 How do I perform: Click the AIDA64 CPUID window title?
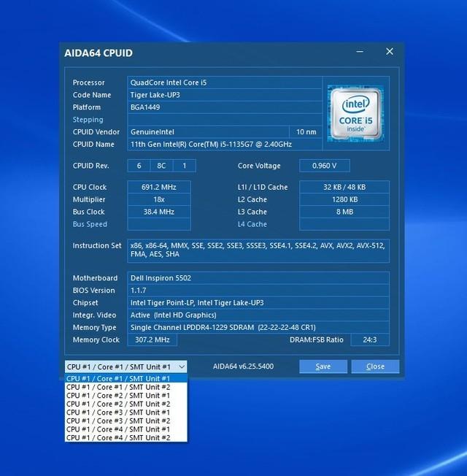[99, 53]
